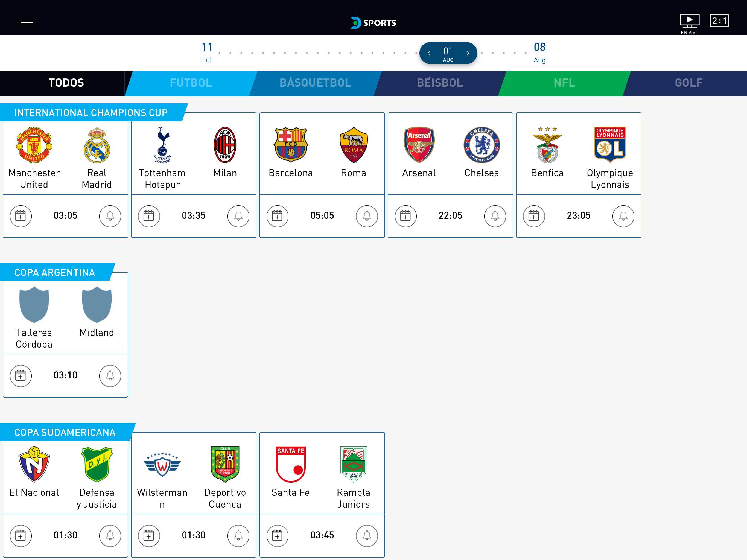
Task: Switch to the GOLF tab
Action: click(x=688, y=83)
